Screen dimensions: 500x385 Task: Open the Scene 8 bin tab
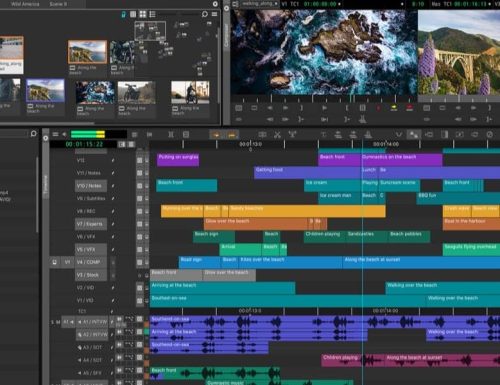[x=58, y=4]
